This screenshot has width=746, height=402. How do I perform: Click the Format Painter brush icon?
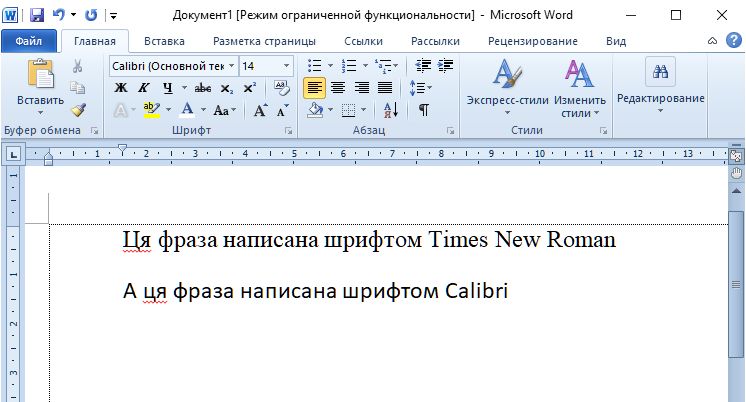click(78, 110)
